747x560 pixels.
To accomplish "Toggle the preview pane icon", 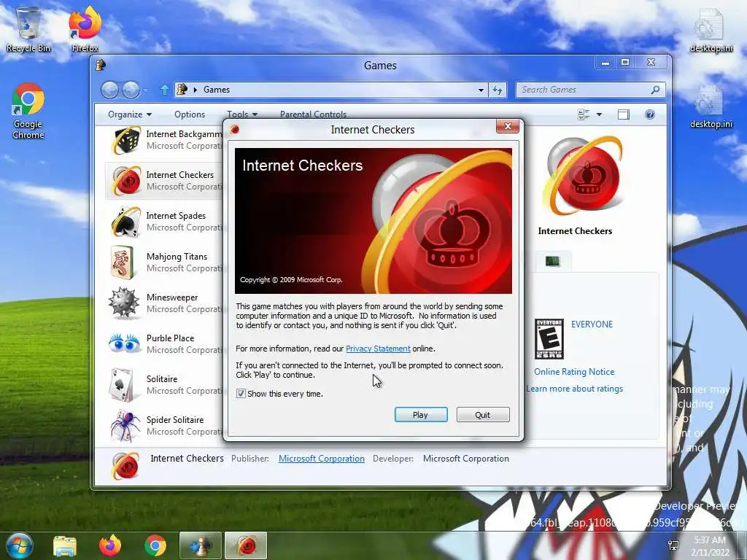I will coord(623,114).
